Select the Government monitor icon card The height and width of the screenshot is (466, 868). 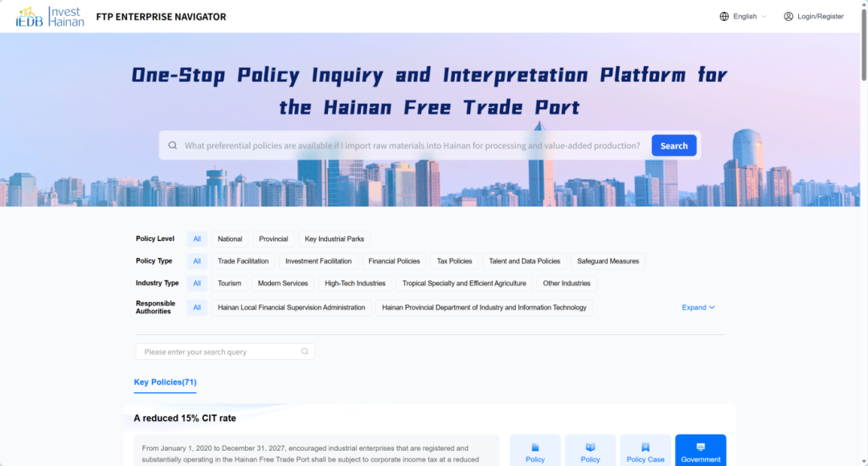tap(700, 450)
